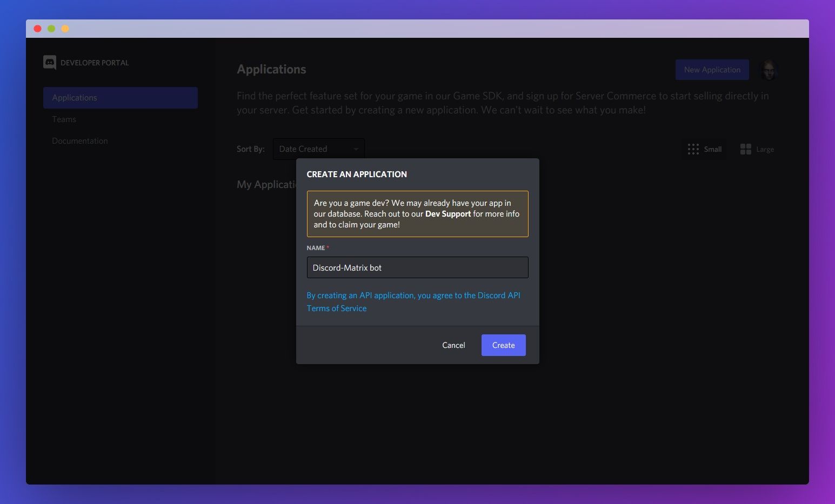Screen dimensions: 835x504
Task: Click the New Application button
Action: tap(712, 70)
